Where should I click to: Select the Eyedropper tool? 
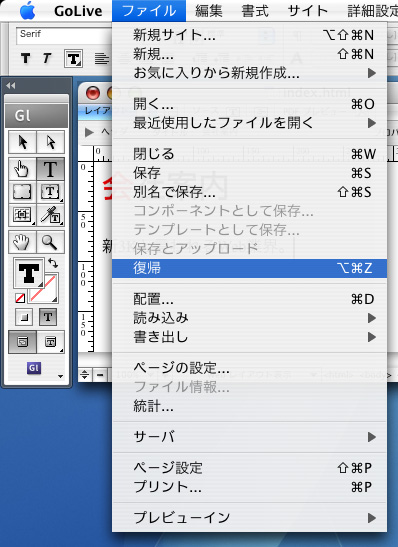click(x=51, y=215)
